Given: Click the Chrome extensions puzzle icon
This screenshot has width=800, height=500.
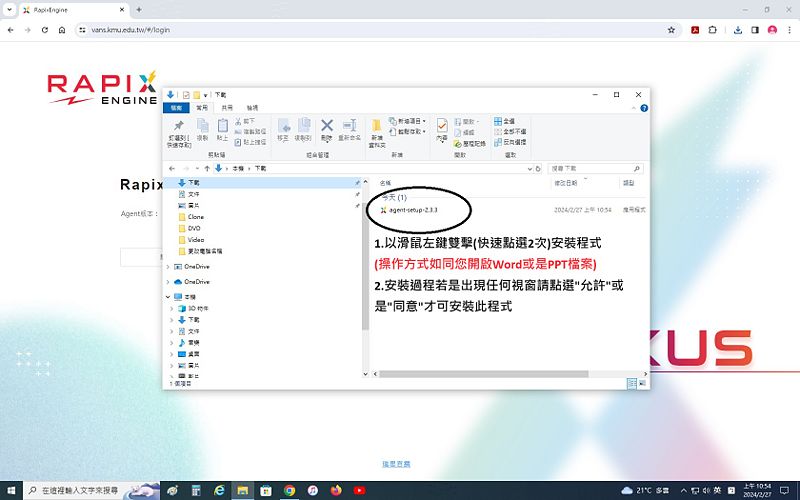Looking at the screenshot, I should (712, 30).
